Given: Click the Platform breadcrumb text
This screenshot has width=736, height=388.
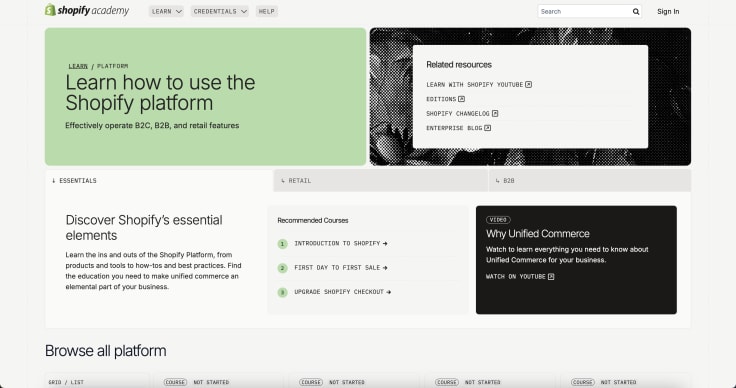Looking at the screenshot, I should coord(113,66).
